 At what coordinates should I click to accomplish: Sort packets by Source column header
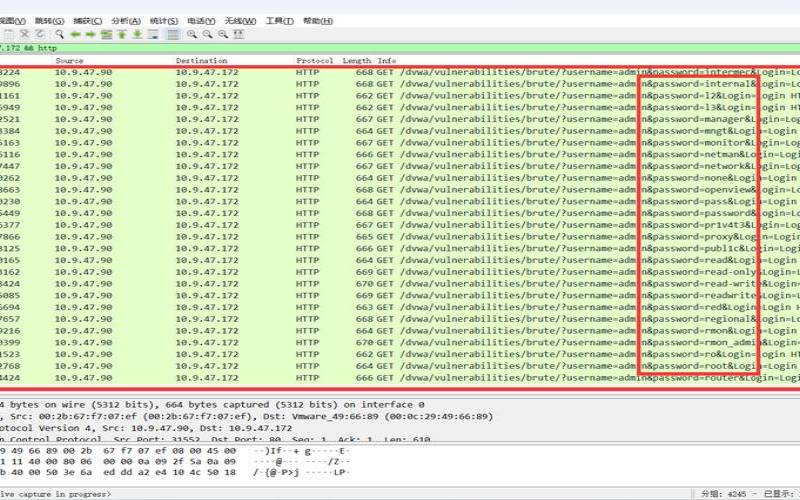70,61
